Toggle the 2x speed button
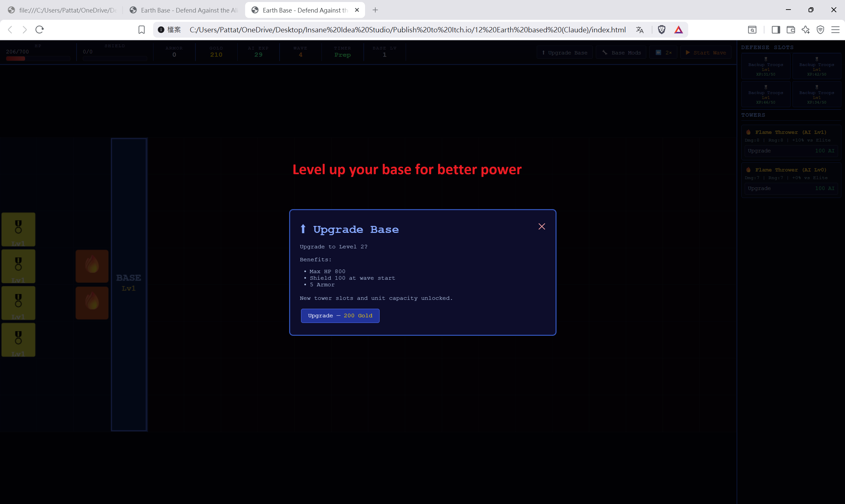 click(663, 53)
